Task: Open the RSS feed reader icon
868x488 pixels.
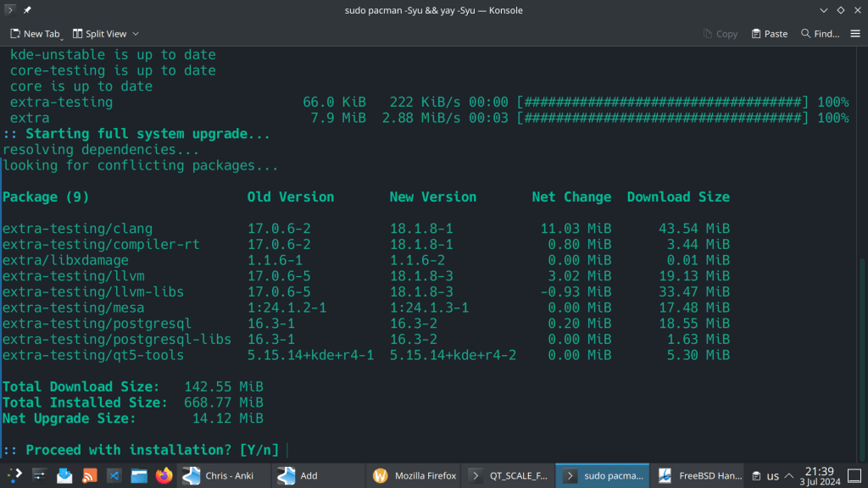Action: 89,475
